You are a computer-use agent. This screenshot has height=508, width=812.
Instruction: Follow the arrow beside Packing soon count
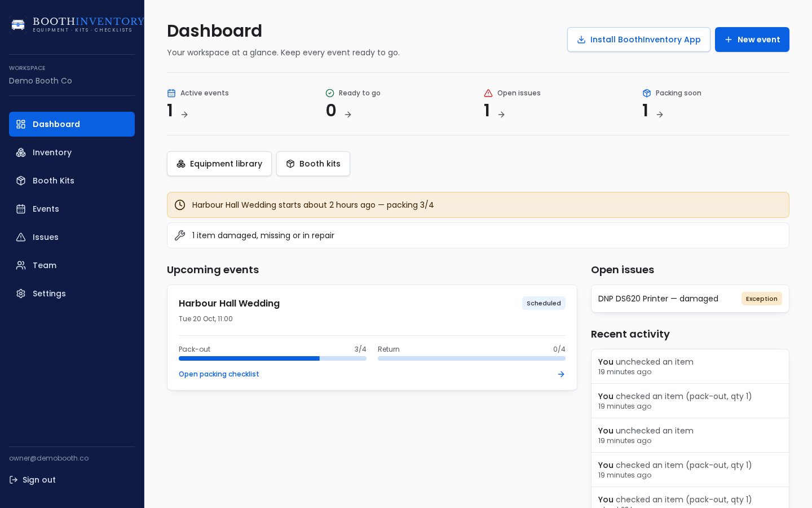pos(660,115)
